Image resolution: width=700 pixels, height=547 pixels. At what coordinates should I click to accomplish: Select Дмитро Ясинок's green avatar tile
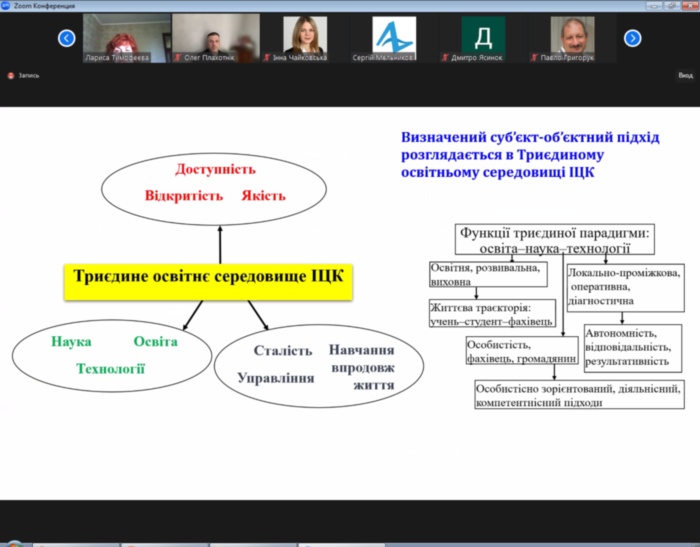(481, 38)
